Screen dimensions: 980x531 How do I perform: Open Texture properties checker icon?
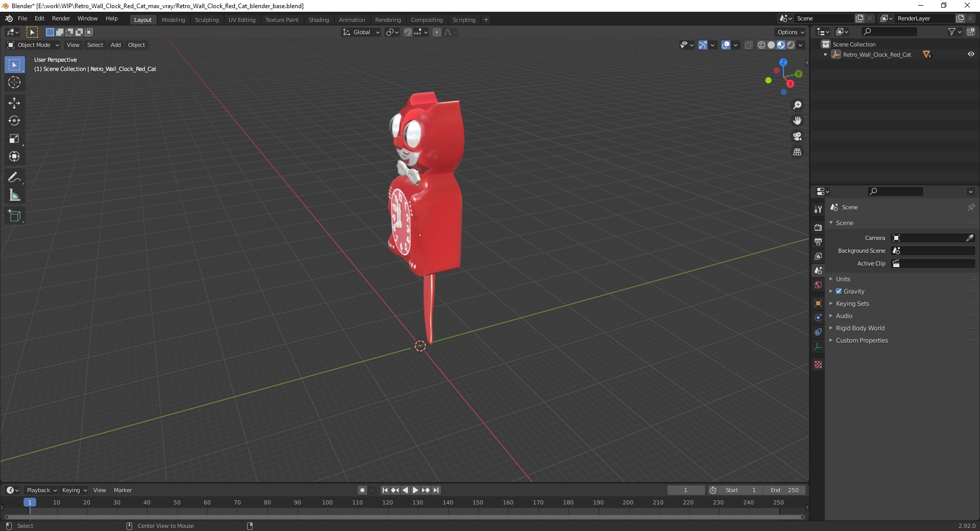[x=818, y=365]
